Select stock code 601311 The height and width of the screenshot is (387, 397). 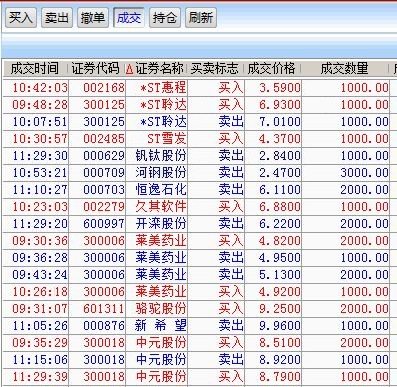[x=104, y=309]
